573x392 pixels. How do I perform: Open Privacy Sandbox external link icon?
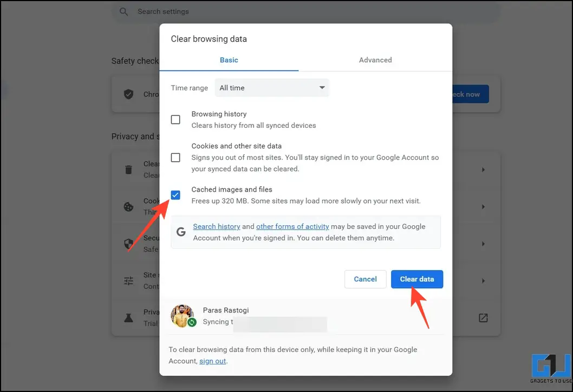[483, 318]
